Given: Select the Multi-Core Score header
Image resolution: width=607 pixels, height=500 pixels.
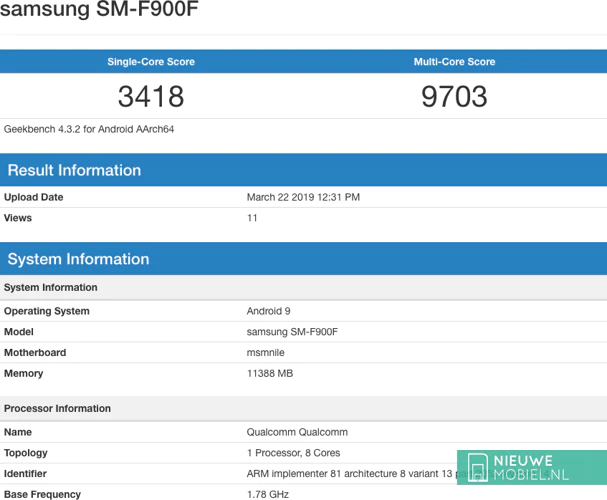Looking at the screenshot, I should (454, 62).
